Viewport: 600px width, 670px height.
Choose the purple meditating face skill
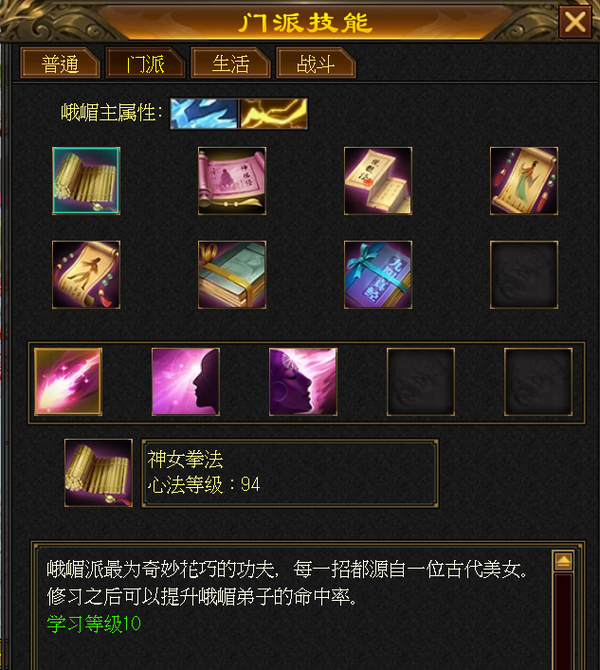click(x=303, y=382)
